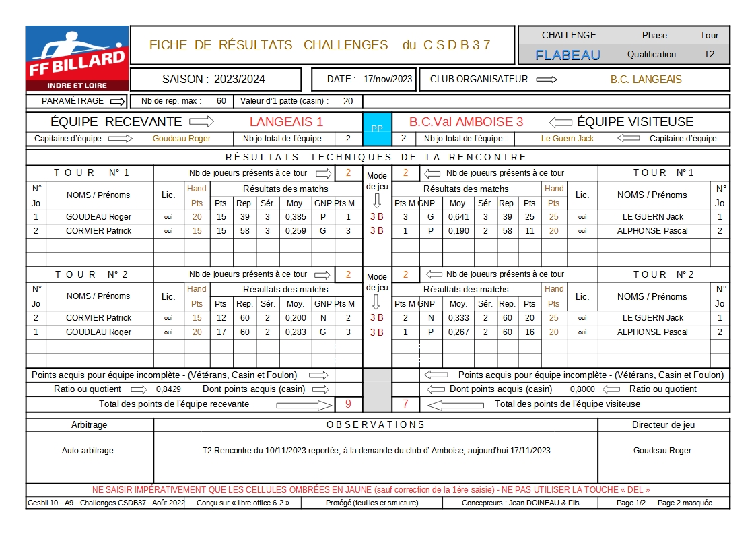
Task: Select the title FICHE DE RÉSULTATS CHALLENGES
Action: [x=269, y=45]
